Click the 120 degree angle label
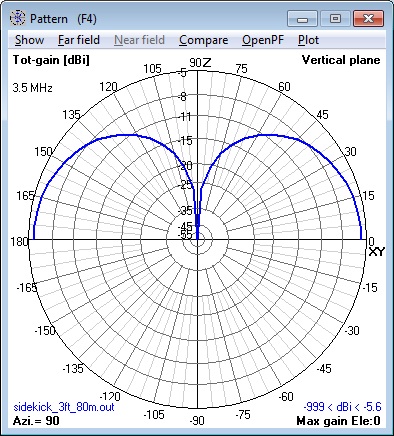 tap(108, 87)
